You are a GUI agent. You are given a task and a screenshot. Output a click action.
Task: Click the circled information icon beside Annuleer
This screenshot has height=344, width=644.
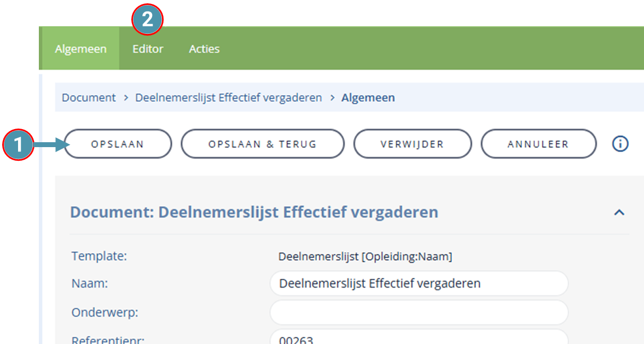(620, 144)
